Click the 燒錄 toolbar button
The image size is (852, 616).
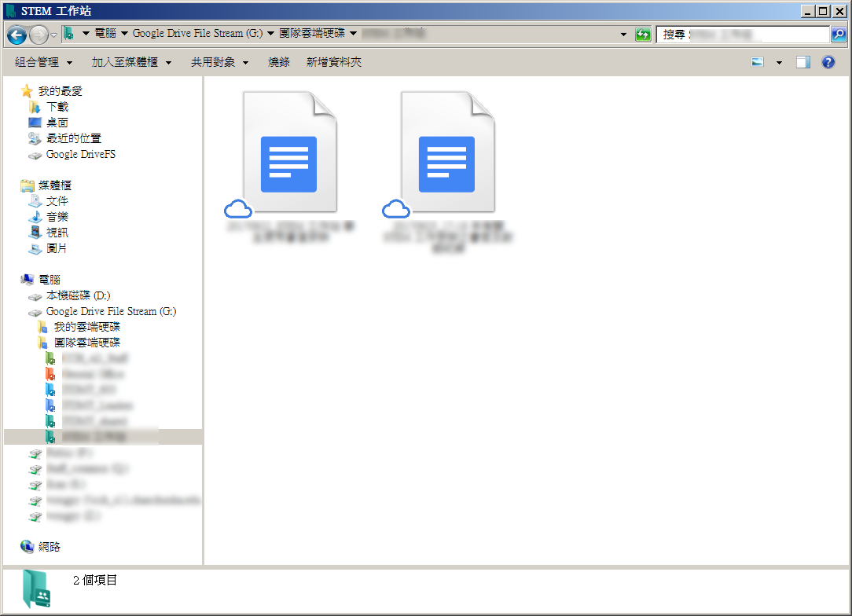[278, 62]
